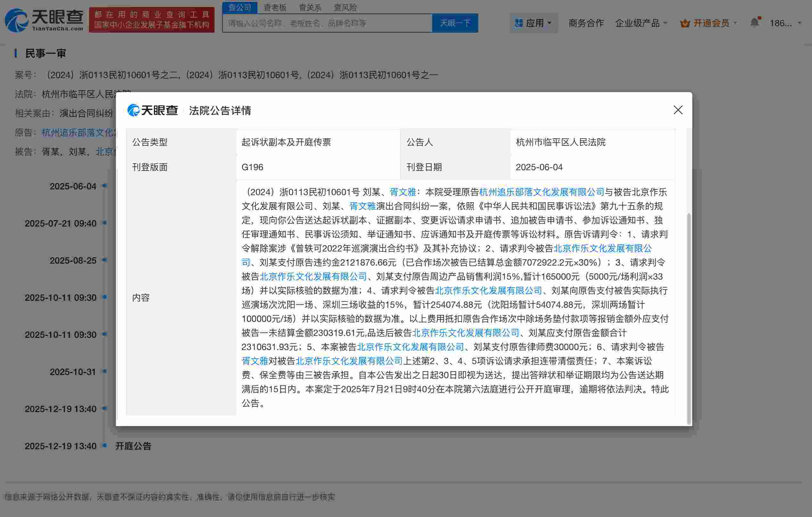812x517 pixels.
Task: Switch to the 查关系 tab
Action: click(x=310, y=7)
